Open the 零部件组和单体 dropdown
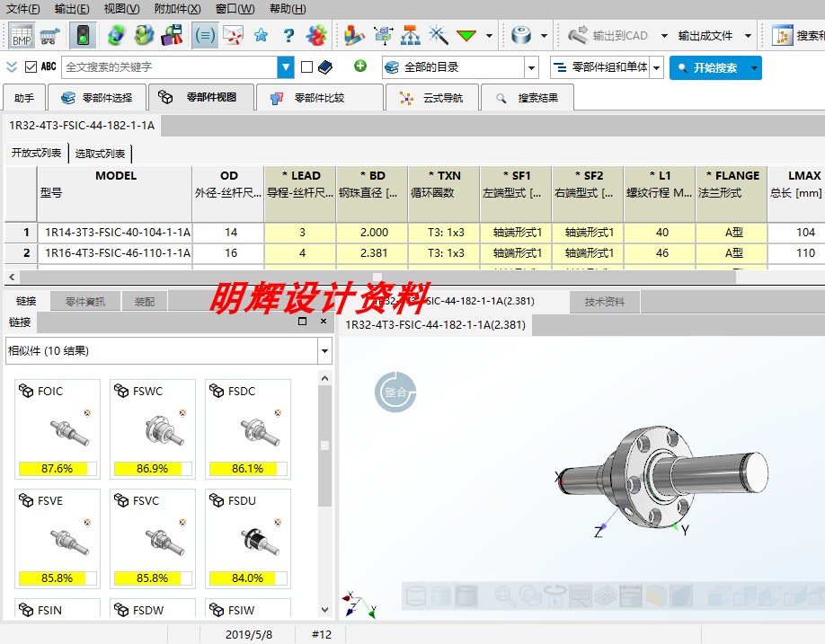 656,68
